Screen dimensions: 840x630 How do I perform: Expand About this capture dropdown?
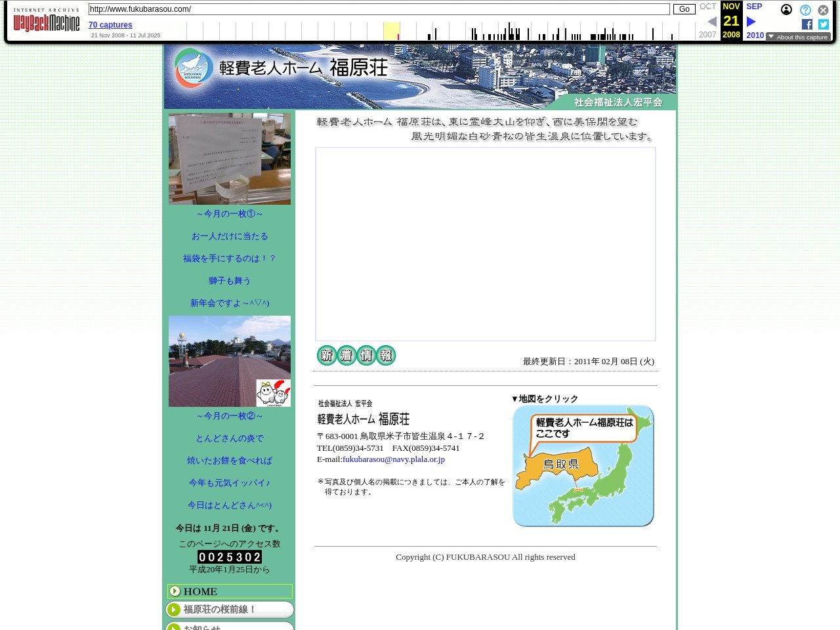click(798, 37)
